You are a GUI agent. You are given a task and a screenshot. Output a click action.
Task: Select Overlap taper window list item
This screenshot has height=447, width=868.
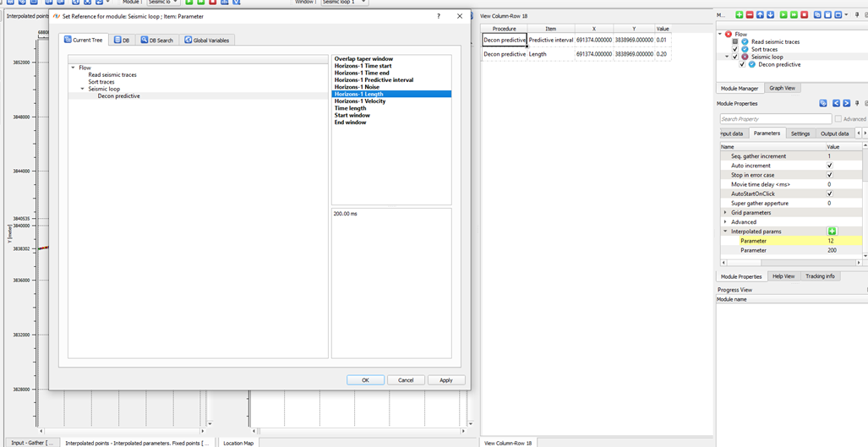tap(391, 58)
